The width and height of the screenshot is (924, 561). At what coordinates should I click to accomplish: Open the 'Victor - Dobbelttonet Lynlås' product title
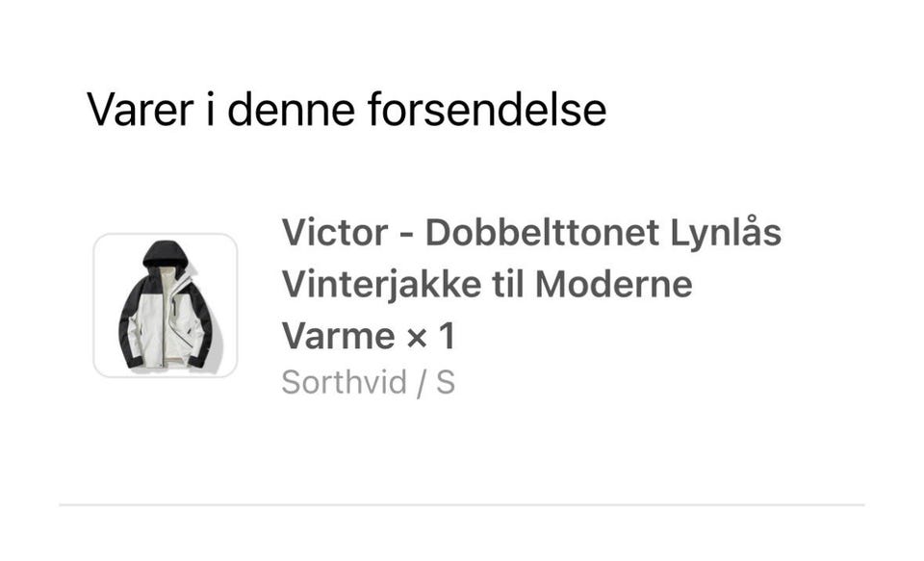pos(531,232)
